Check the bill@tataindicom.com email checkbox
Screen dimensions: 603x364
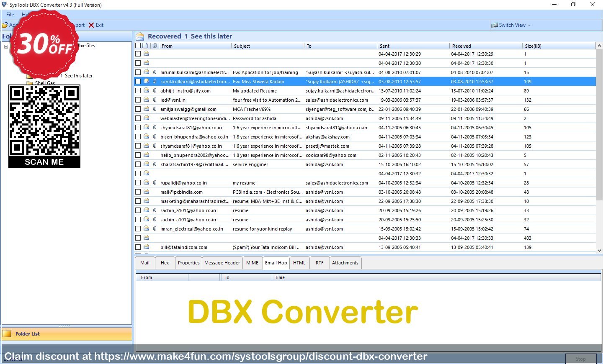tap(138, 247)
